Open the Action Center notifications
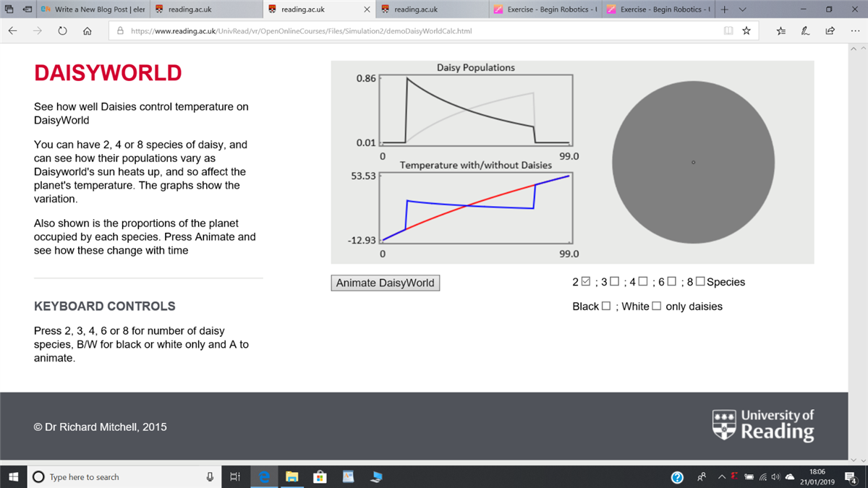The height and width of the screenshot is (488, 868). point(851,476)
